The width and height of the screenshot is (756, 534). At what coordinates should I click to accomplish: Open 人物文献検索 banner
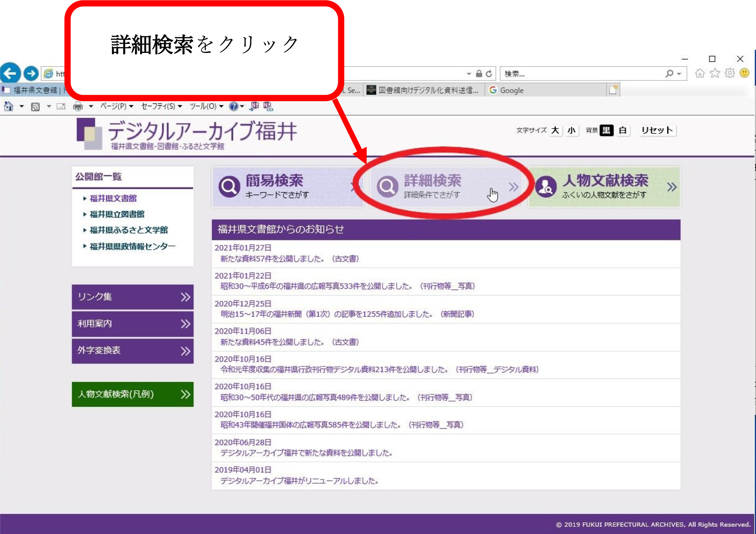604,187
